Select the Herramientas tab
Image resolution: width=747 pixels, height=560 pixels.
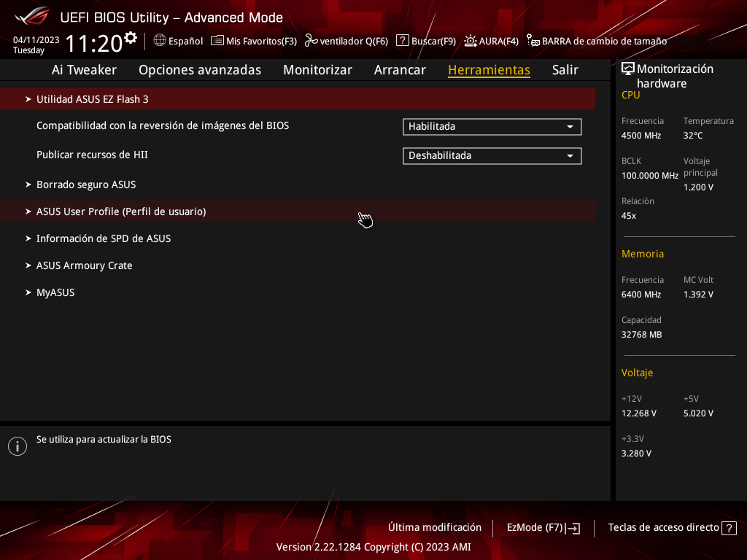489,70
